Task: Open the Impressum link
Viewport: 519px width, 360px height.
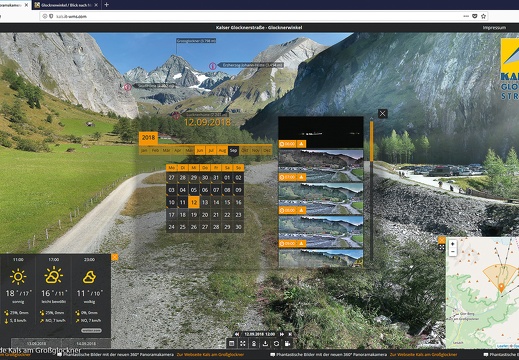Action: click(x=494, y=28)
